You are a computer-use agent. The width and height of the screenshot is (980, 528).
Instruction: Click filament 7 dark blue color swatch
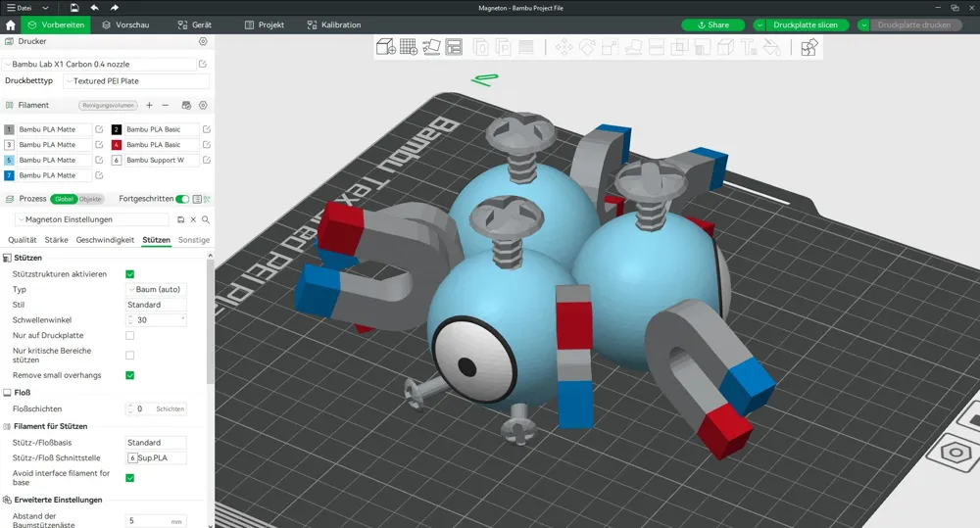[x=9, y=175]
